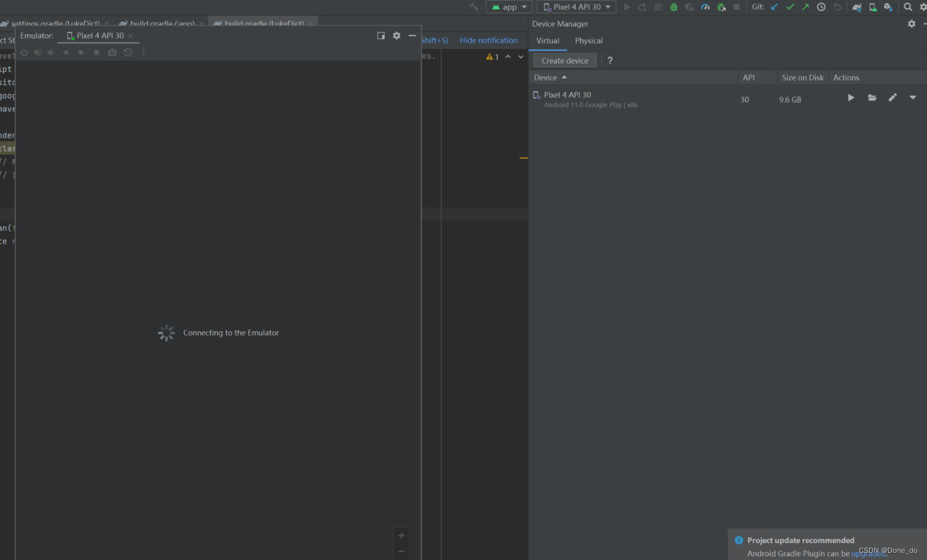Click the Run with Coverage icon
The width and height of the screenshot is (927, 560).
(x=689, y=7)
